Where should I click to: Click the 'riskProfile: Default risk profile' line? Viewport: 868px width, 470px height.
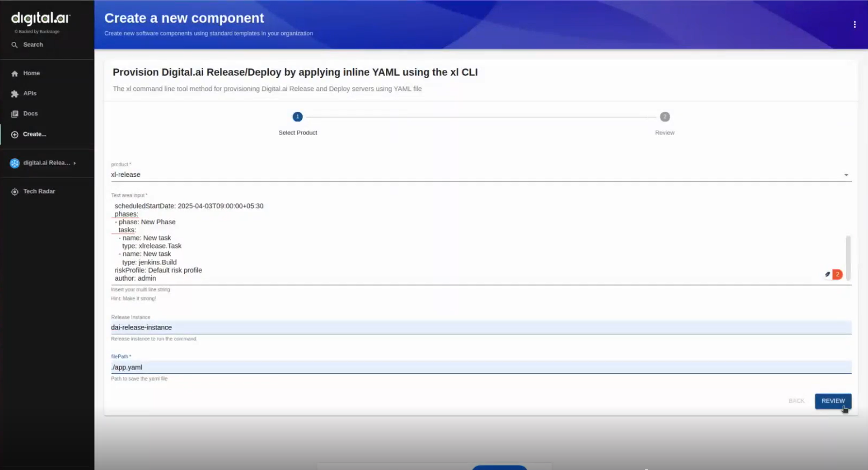pyautogui.click(x=158, y=270)
